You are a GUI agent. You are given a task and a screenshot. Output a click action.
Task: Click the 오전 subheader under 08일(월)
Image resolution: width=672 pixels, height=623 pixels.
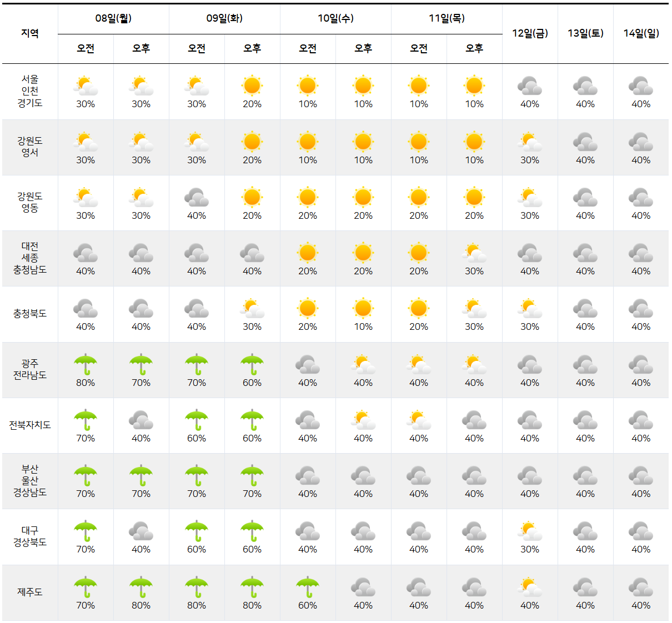click(x=86, y=48)
